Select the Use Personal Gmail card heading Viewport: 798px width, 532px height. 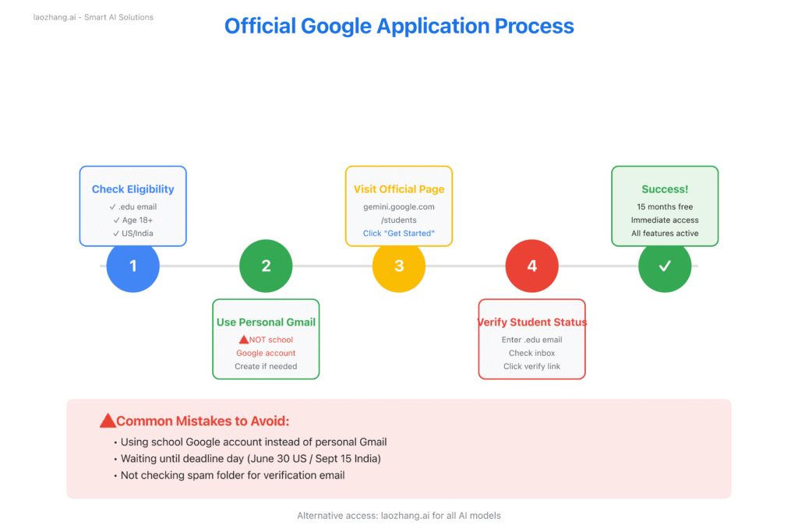(266, 322)
